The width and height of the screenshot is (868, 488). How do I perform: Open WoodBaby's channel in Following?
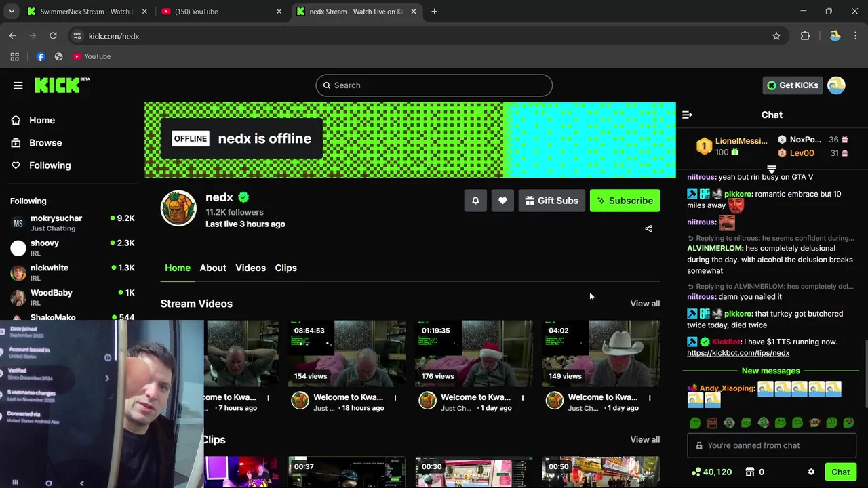[72, 298]
